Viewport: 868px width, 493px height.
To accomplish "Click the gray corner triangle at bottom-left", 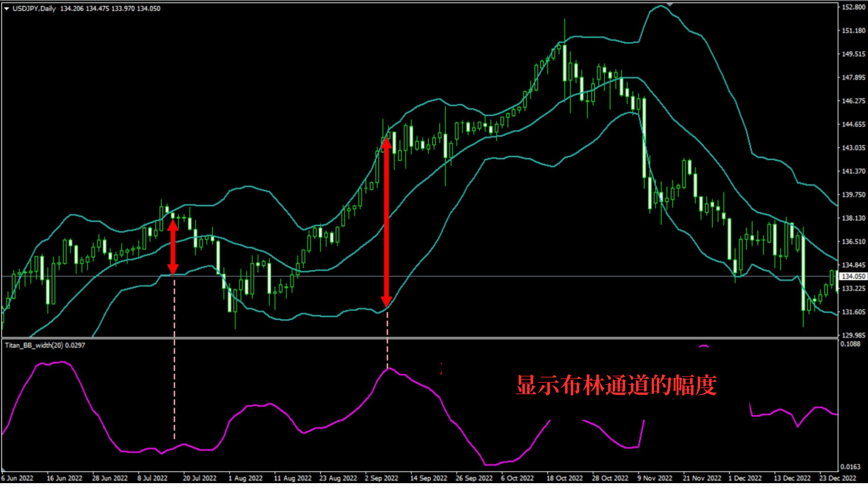I will point(4,470).
